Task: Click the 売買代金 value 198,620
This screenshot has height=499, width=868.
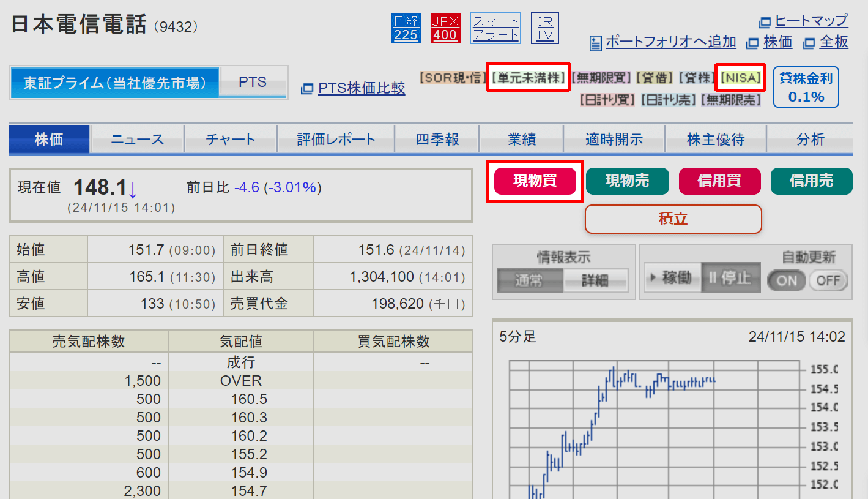Action: click(x=398, y=304)
